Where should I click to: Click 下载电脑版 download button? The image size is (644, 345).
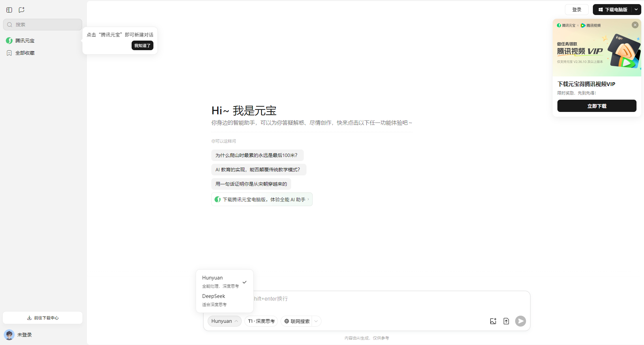(x=613, y=10)
